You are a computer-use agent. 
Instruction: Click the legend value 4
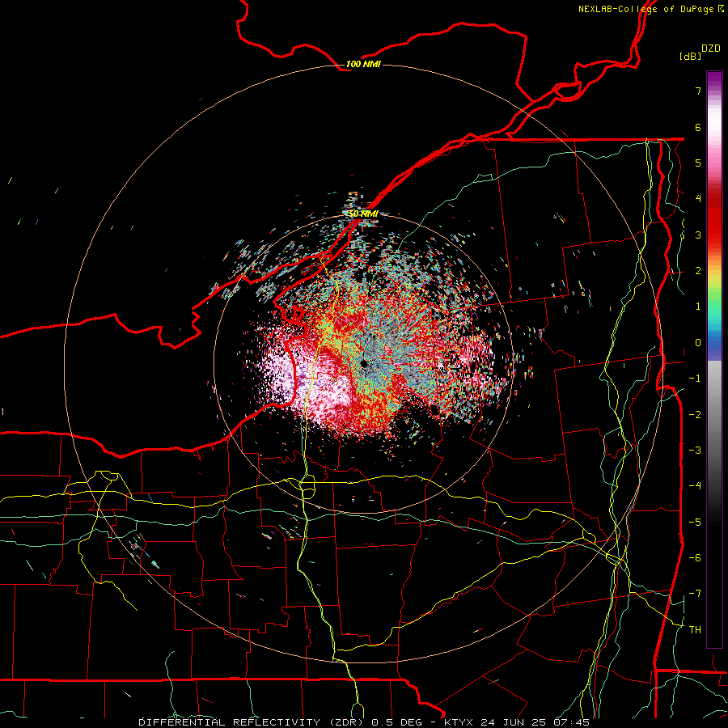coord(698,199)
